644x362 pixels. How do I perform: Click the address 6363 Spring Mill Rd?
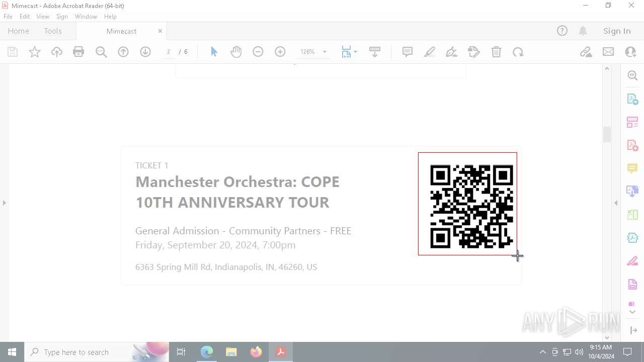[226, 267]
